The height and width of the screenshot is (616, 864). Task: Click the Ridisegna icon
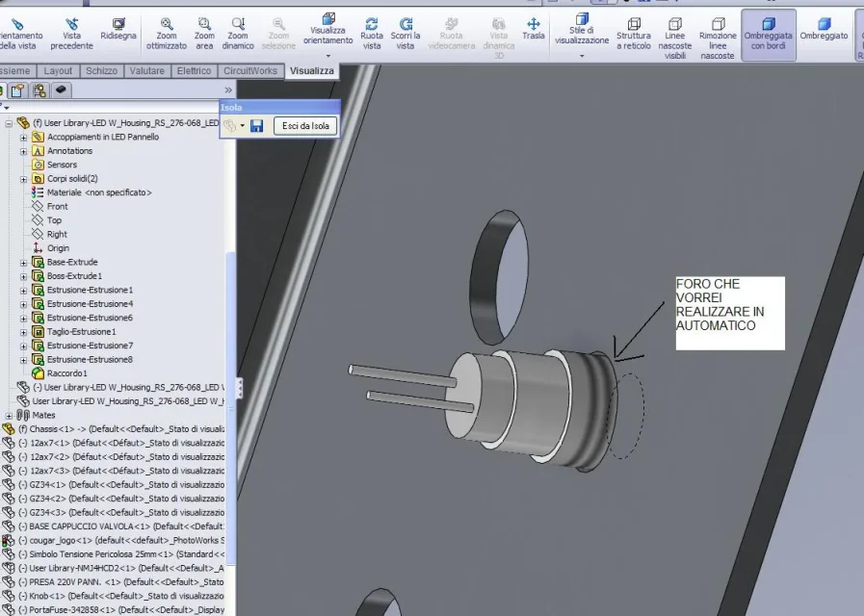[118, 24]
